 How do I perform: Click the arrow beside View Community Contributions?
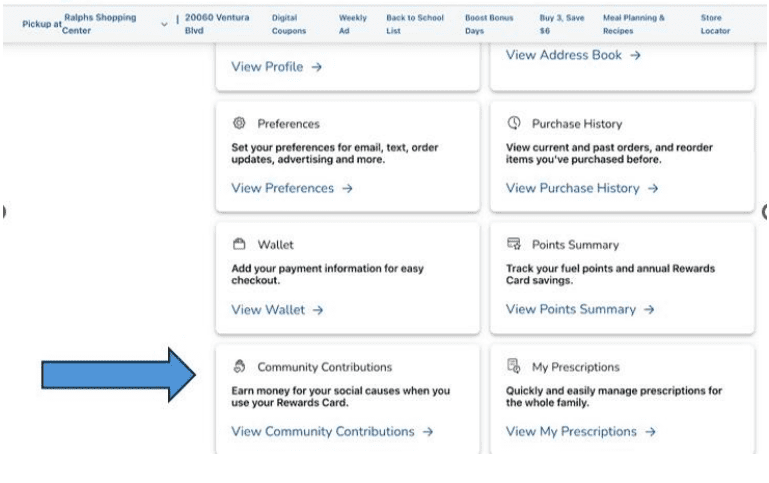pyautogui.click(x=428, y=432)
